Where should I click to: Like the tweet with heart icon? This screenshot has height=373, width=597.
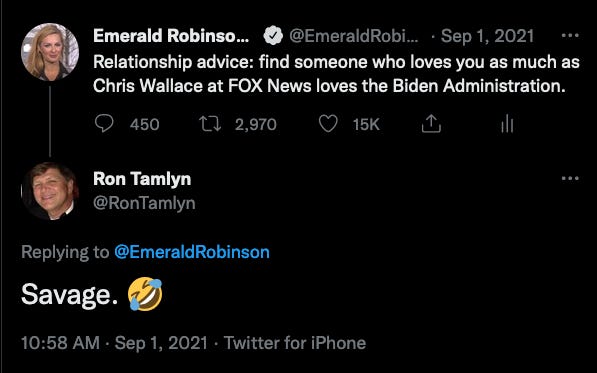point(328,124)
